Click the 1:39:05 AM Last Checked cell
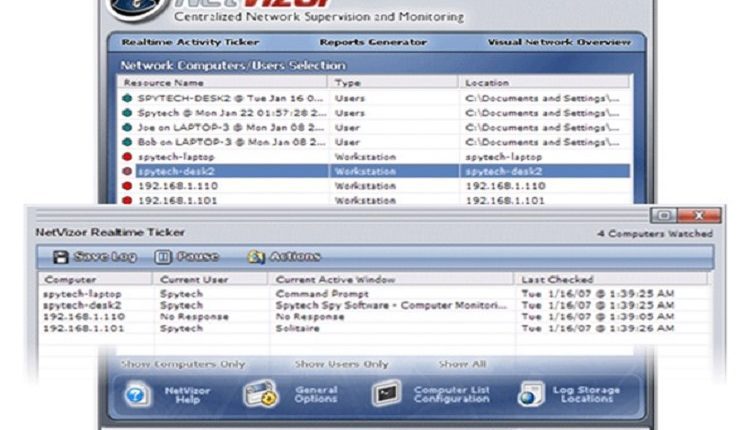The height and width of the screenshot is (430, 750). click(598, 317)
